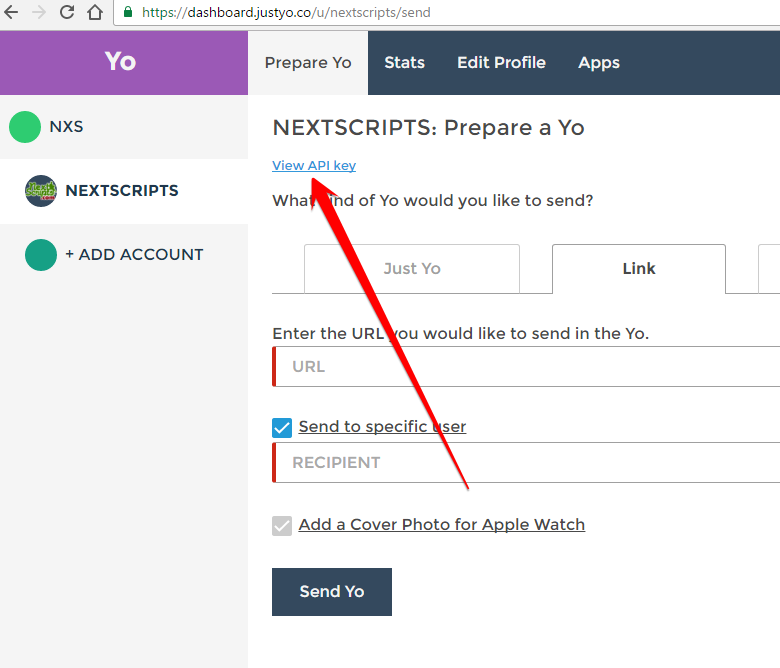This screenshot has width=780, height=668.
Task: Click the NEXTSCRIPTS: Prepare a Yo heading
Action: 428,128
